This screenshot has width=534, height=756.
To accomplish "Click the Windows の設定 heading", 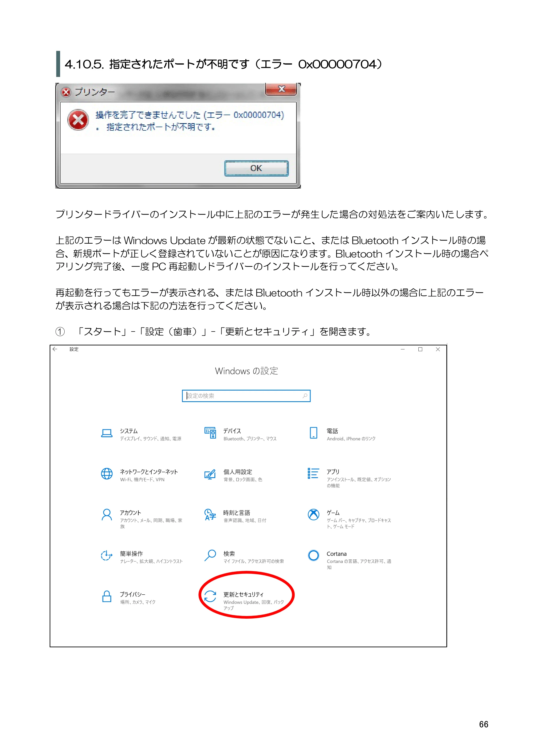I will click(x=246, y=371).
